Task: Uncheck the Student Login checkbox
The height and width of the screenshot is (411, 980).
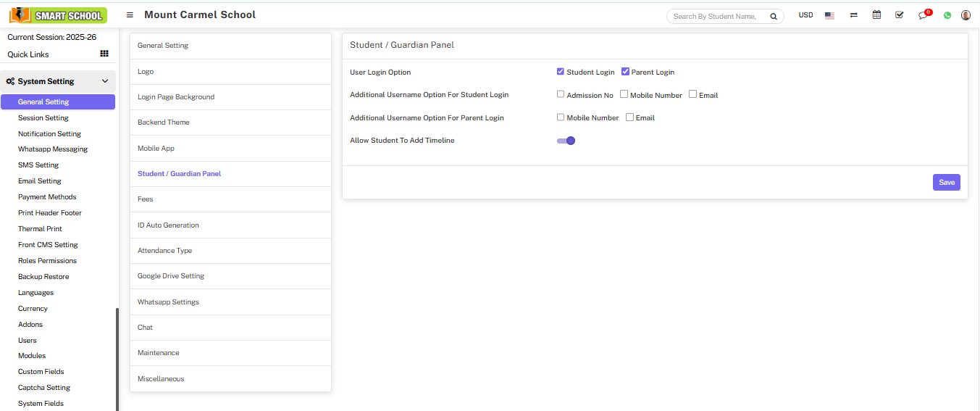Action: (561, 72)
